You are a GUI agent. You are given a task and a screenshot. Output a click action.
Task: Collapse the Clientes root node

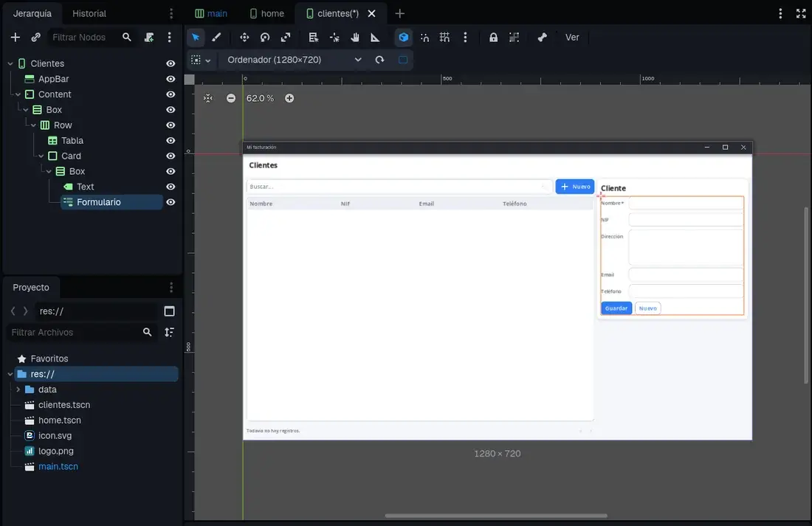pyautogui.click(x=10, y=63)
